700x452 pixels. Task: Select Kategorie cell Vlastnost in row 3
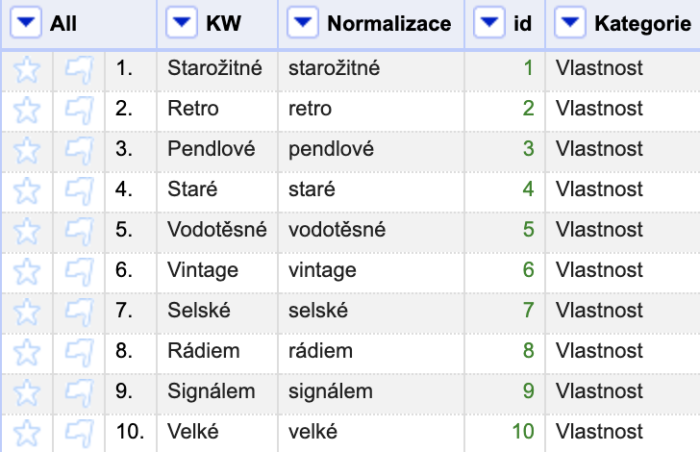(x=623, y=149)
